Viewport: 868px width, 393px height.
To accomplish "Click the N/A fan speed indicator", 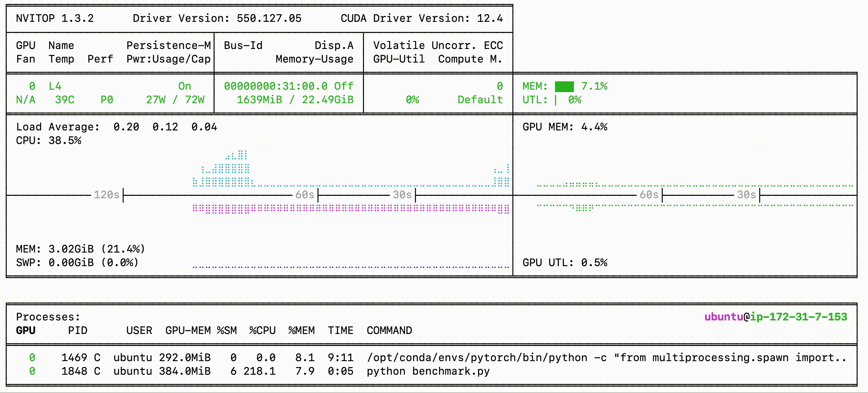I will [26, 99].
